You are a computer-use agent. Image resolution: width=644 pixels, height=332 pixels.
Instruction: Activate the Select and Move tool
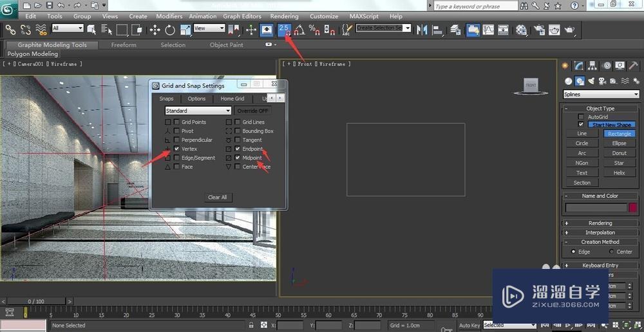point(155,30)
